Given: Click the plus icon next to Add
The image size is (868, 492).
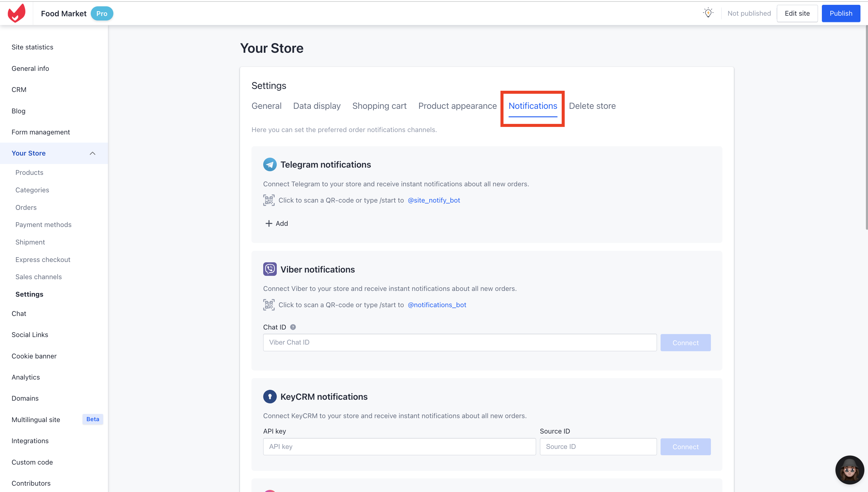Looking at the screenshot, I should (269, 223).
